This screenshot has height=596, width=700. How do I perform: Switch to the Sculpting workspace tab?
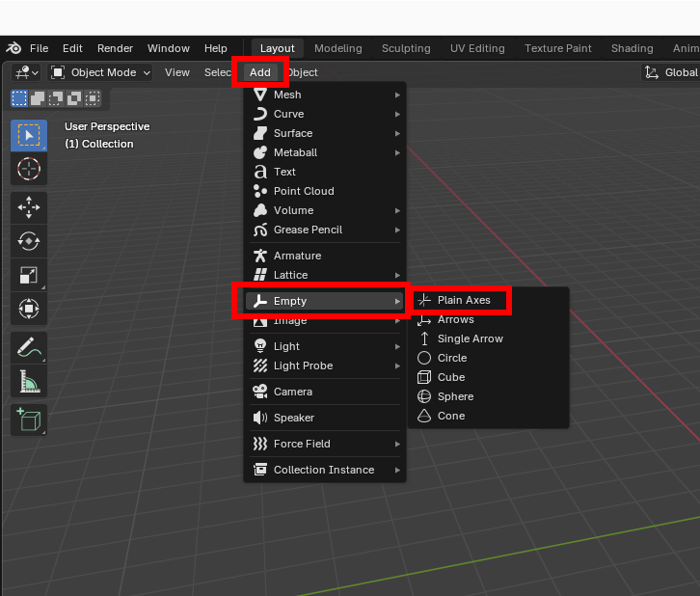click(406, 48)
